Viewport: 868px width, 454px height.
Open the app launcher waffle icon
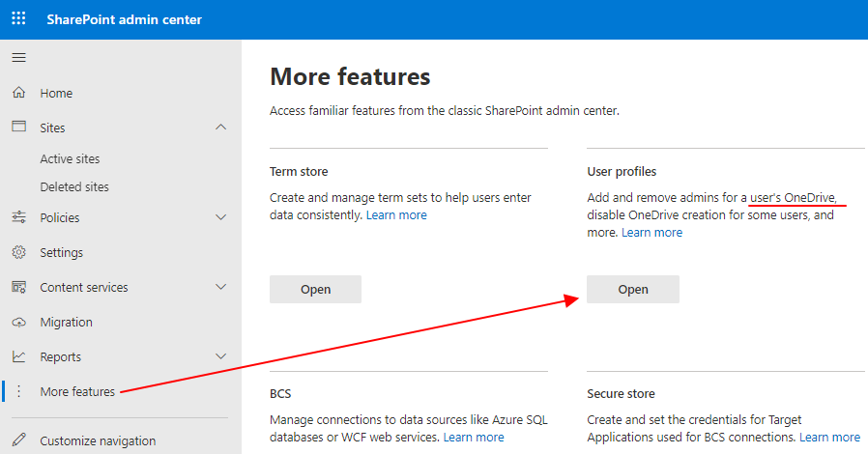18,18
